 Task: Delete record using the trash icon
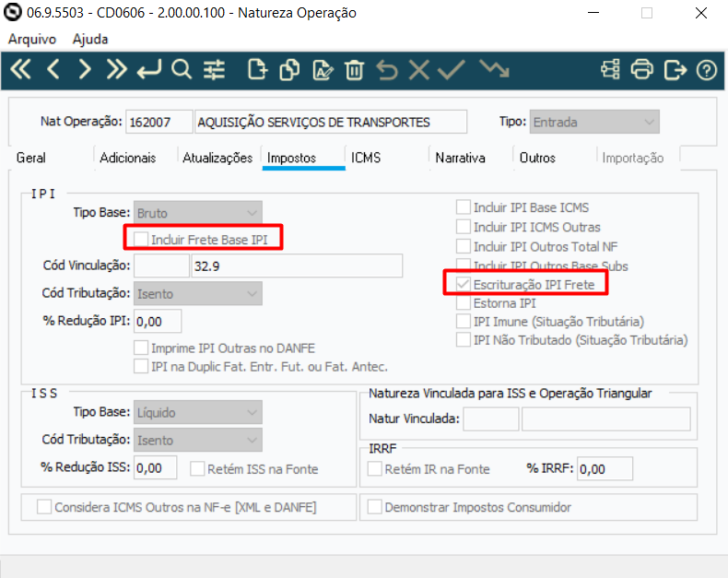click(354, 70)
